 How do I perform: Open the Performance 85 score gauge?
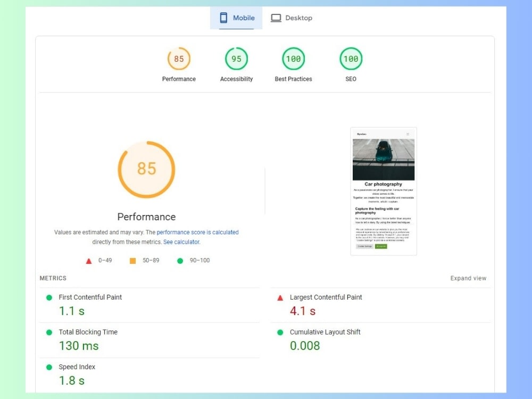pos(179,59)
